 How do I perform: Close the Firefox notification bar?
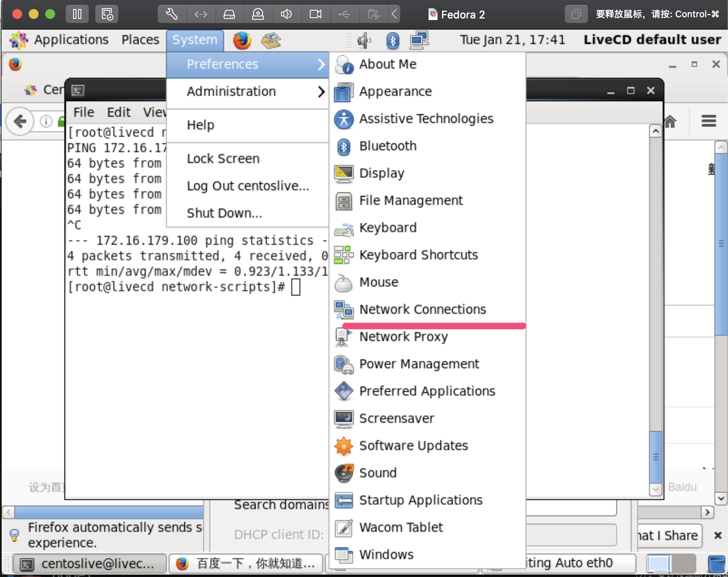(718, 535)
